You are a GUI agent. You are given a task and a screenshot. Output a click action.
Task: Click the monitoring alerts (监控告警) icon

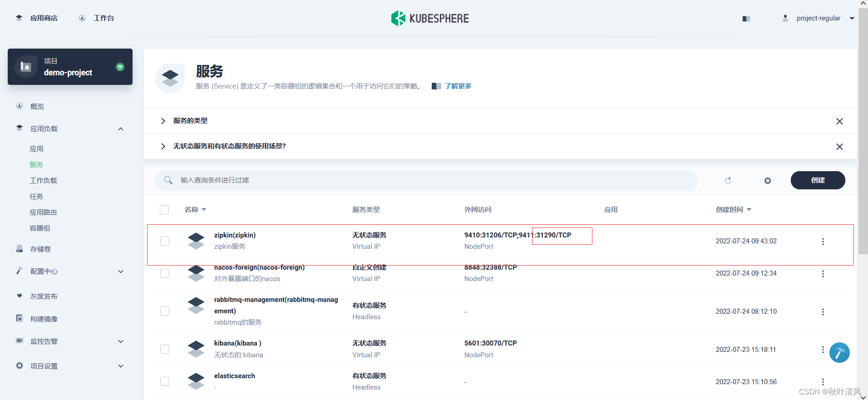20,341
